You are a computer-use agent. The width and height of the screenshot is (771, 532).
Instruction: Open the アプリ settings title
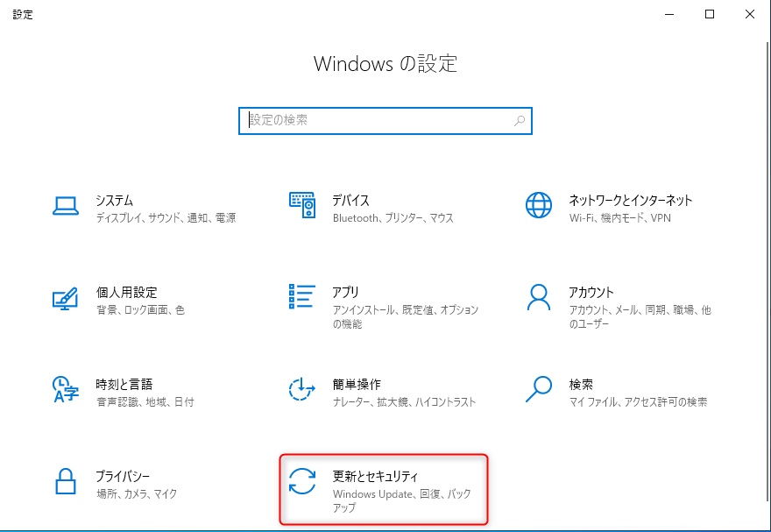(346, 293)
